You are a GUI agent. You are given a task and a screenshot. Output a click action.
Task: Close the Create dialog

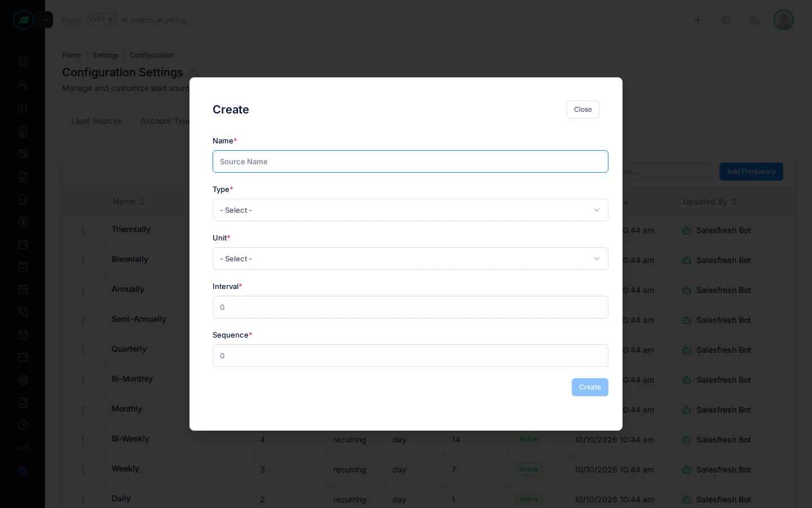click(583, 110)
